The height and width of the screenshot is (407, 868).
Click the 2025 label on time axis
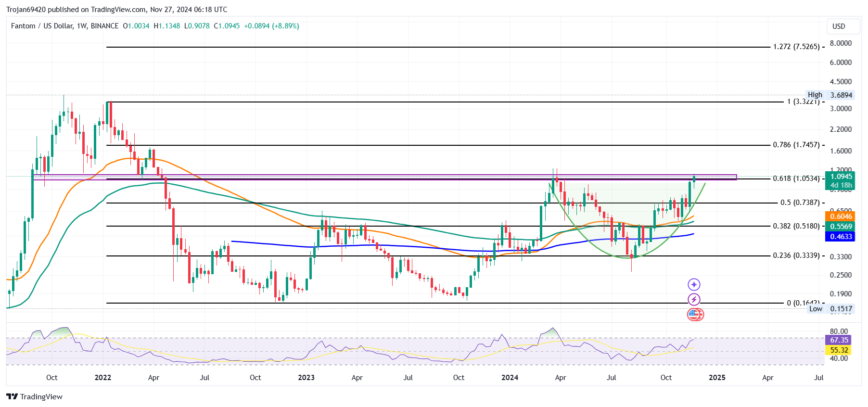pyautogui.click(x=717, y=378)
